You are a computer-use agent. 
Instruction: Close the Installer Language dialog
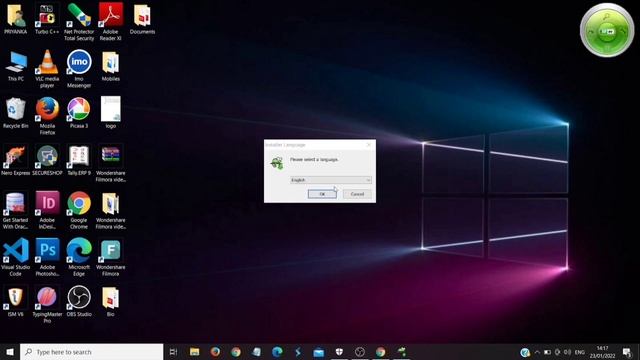pos(369,144)
